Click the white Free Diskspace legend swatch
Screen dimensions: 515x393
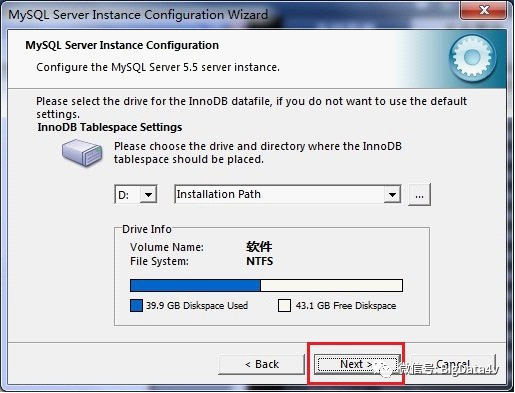pyautogui.click(x=284, y=305)
